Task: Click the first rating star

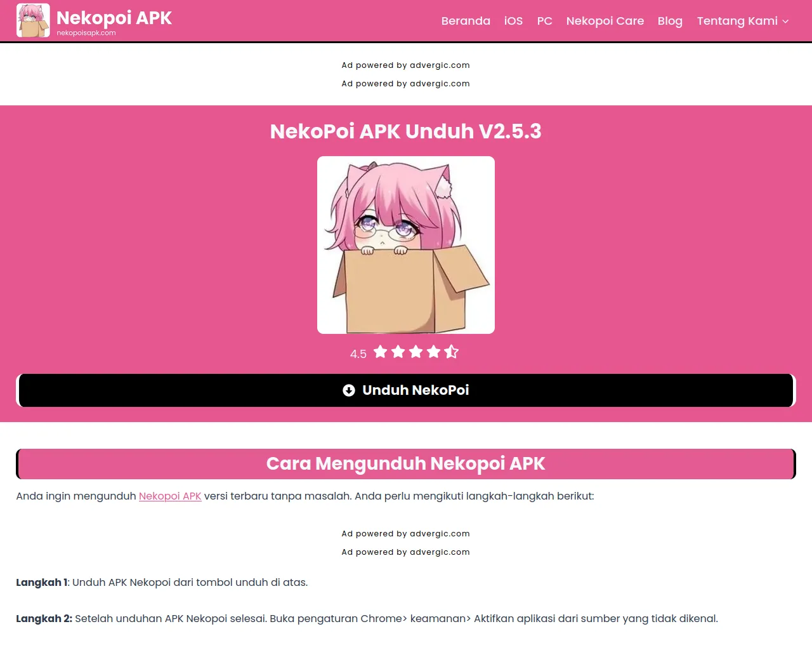Action: coord(381,352)
